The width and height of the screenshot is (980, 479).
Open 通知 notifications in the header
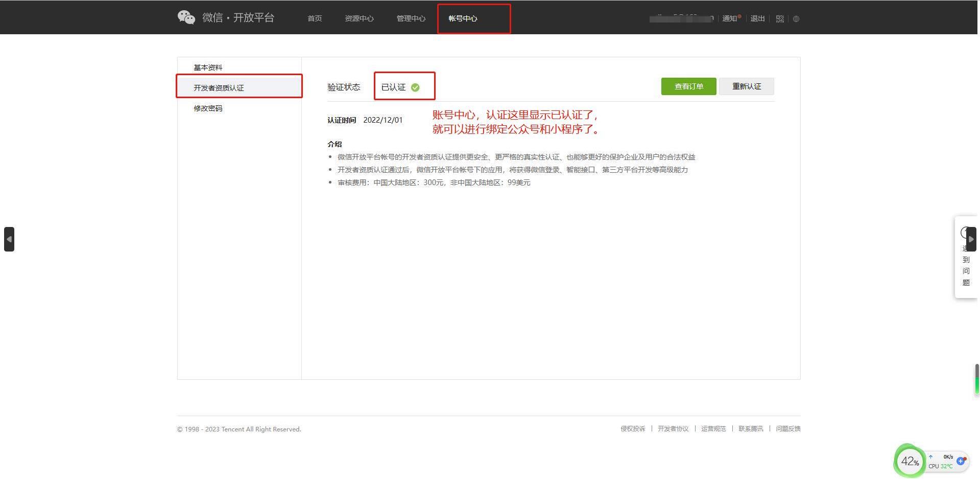(x=730, y=19)
